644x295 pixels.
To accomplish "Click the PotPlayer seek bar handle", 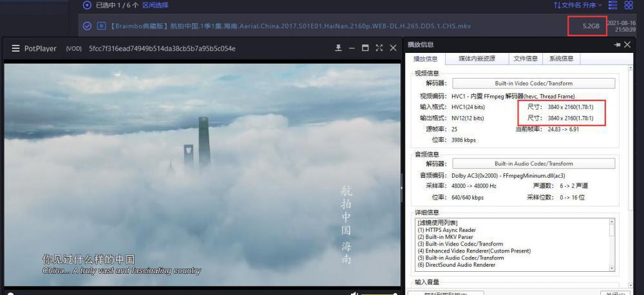I will [x=10, y=293].
